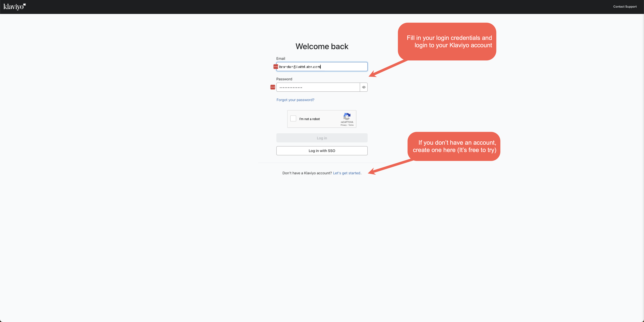The image size is (644, 322).
Task: Click the Welcome back heading
Action: point(322,46)
